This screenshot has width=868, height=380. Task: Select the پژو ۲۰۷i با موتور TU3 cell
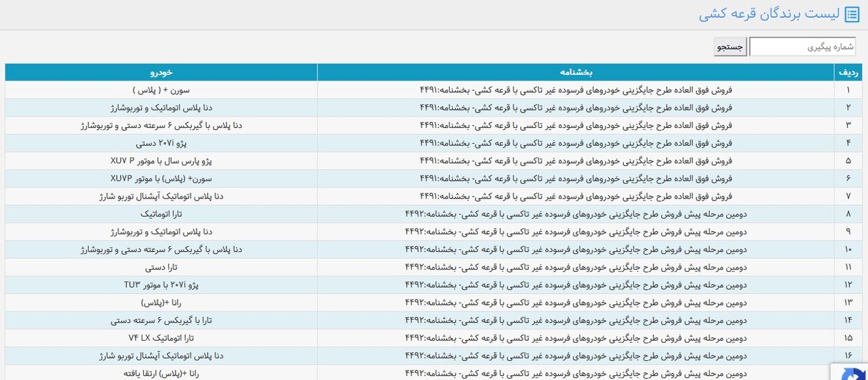161,284
